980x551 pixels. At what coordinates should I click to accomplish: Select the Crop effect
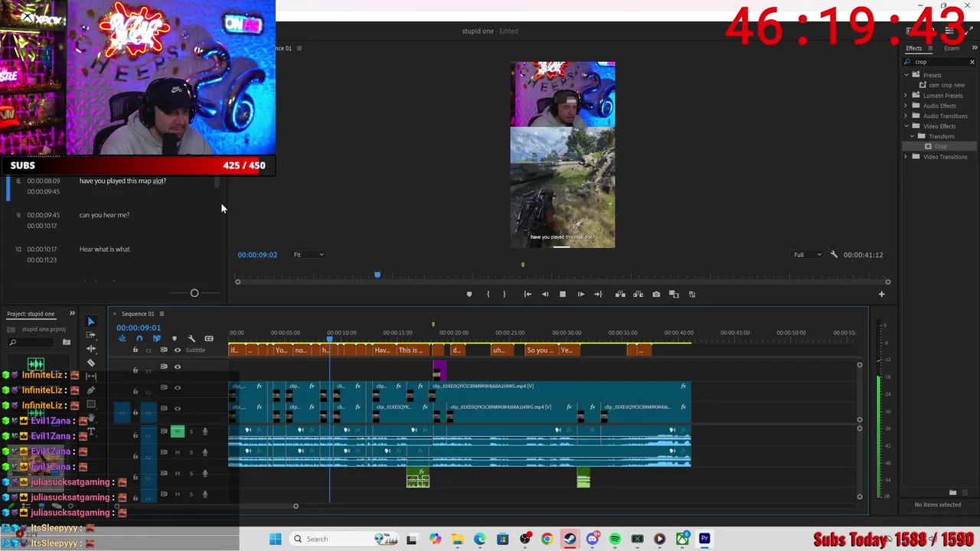tap(940, 146)
